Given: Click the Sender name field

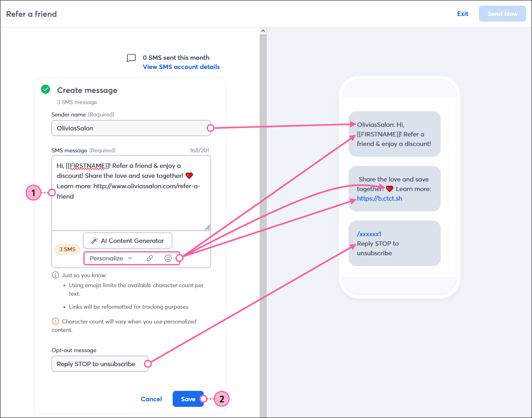Looking at the screenshot, I should point(131,128).
